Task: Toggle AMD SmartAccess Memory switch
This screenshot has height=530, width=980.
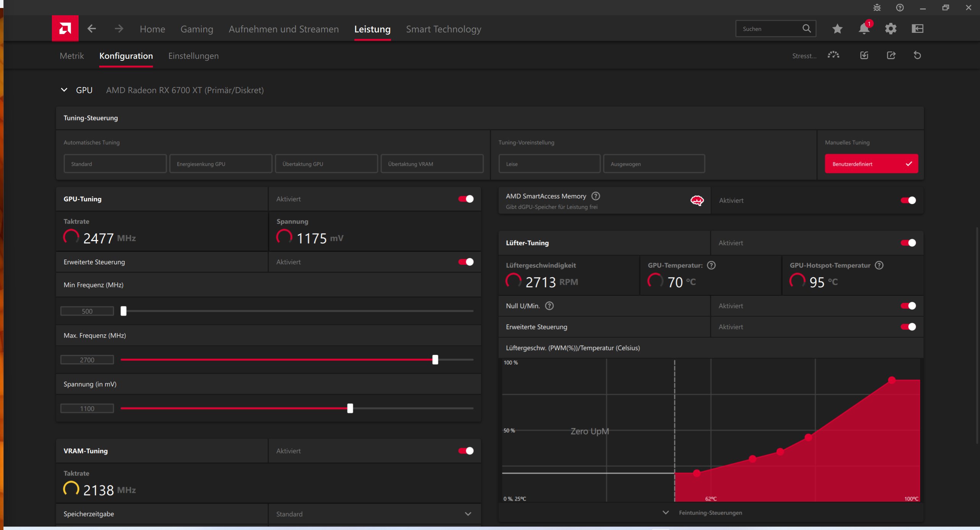Action: pos(908,200)
